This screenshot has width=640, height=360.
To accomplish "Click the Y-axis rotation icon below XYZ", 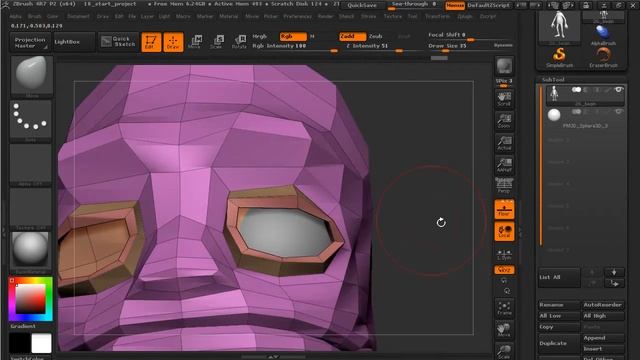I will click(x=504, y=281).
